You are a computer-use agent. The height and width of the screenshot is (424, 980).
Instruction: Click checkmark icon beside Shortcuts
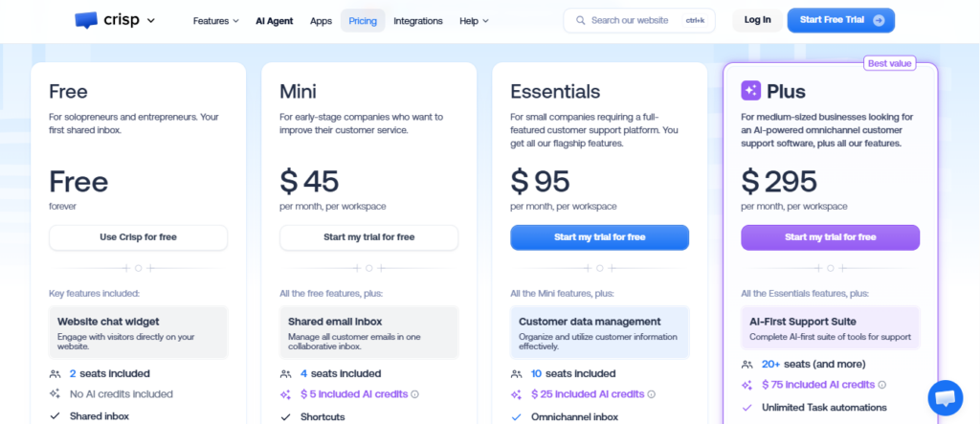coord(285,417)
